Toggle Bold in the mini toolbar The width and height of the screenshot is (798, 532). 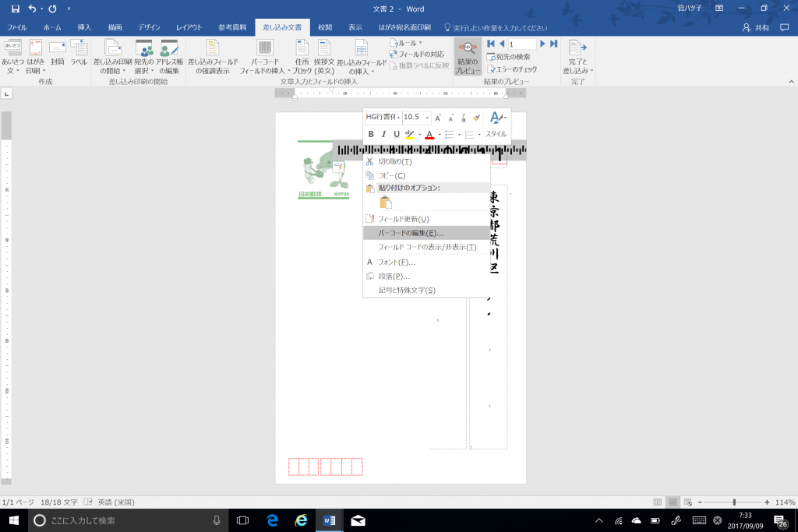(x=371, y=134)
